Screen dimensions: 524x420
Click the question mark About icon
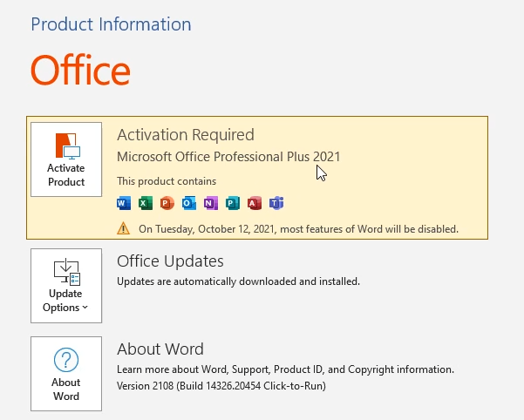coord(66,360)
